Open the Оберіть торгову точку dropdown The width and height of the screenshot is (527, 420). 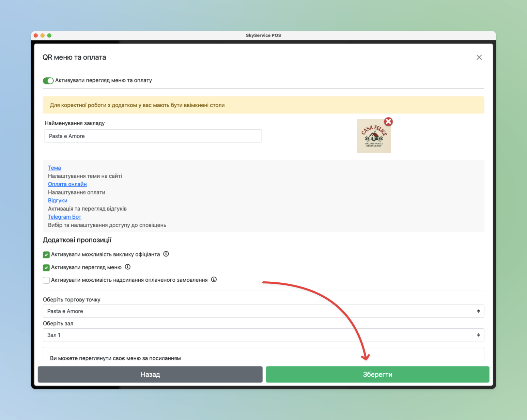click(263, 311)
